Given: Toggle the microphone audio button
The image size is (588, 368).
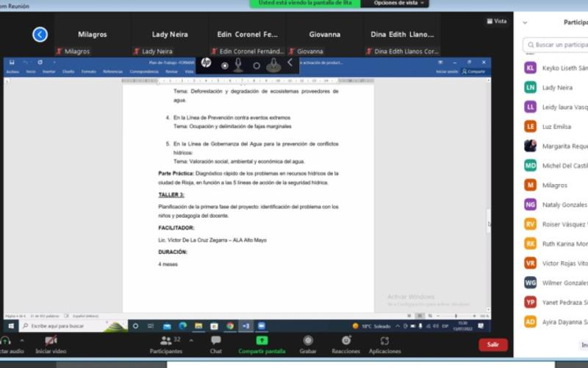Looking at the screenshot, I should 6,341.
